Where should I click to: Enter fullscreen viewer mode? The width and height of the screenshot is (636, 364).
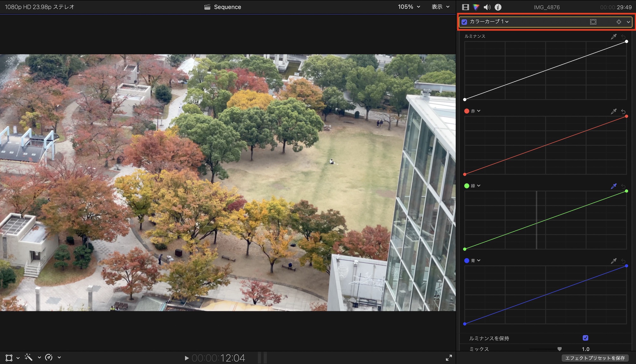449,358
